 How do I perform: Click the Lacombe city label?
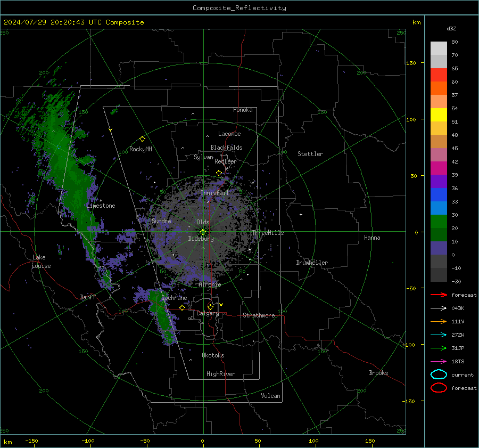click(x=229, y=134)
